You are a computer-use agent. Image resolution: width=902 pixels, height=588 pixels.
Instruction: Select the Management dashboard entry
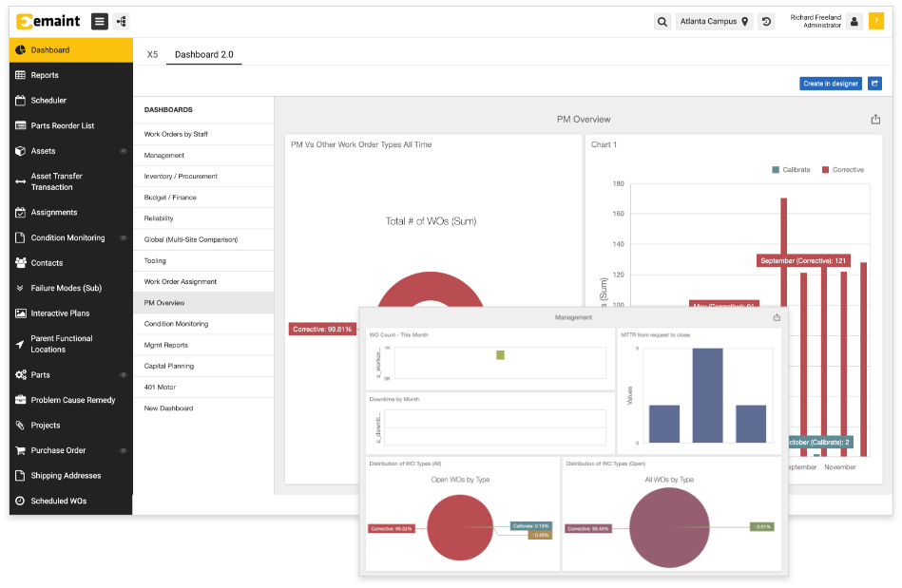click(203, 156)
